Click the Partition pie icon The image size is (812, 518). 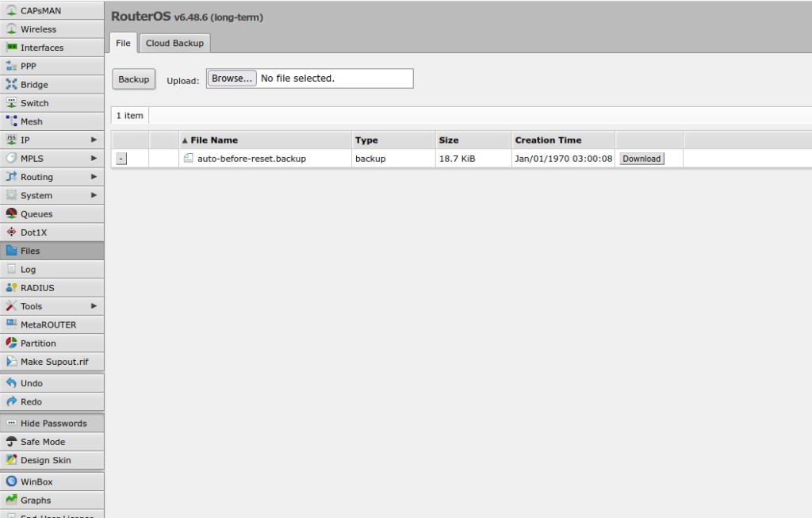tap(11, 343)
